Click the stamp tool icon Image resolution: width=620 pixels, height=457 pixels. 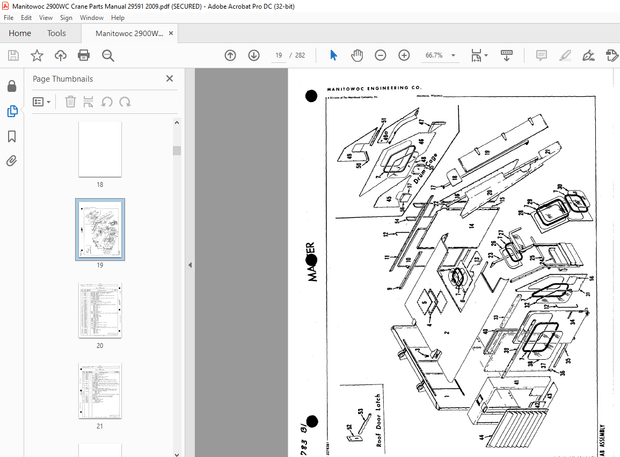pos(612,55)
